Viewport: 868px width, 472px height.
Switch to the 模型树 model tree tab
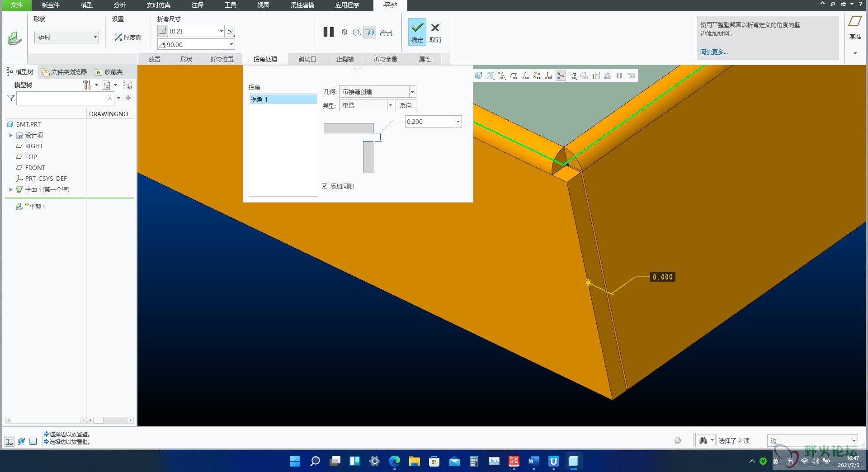(x=20, y=72)
